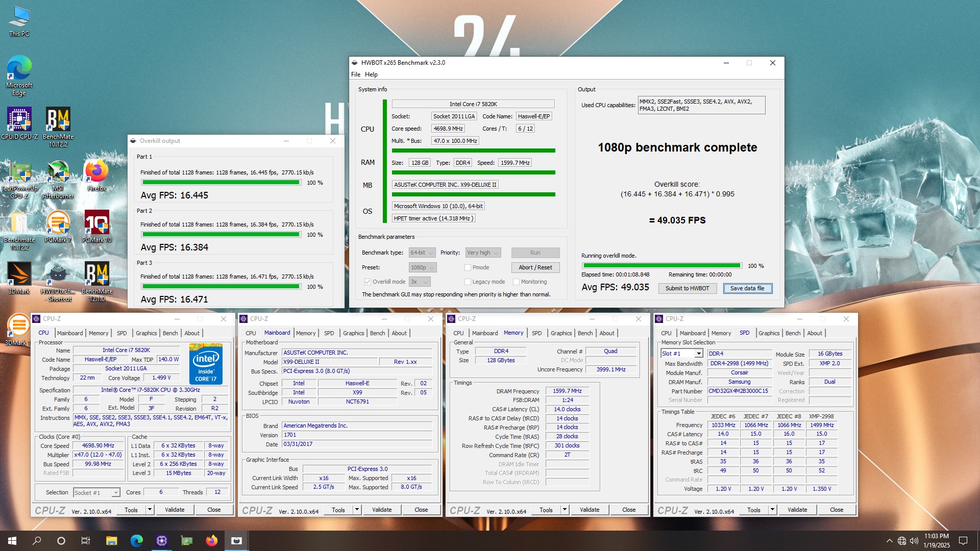The height and width of the screenshot is (551, 980).
Task: Click the Part 3 progress bar in Overkill output
Action: 221,287
